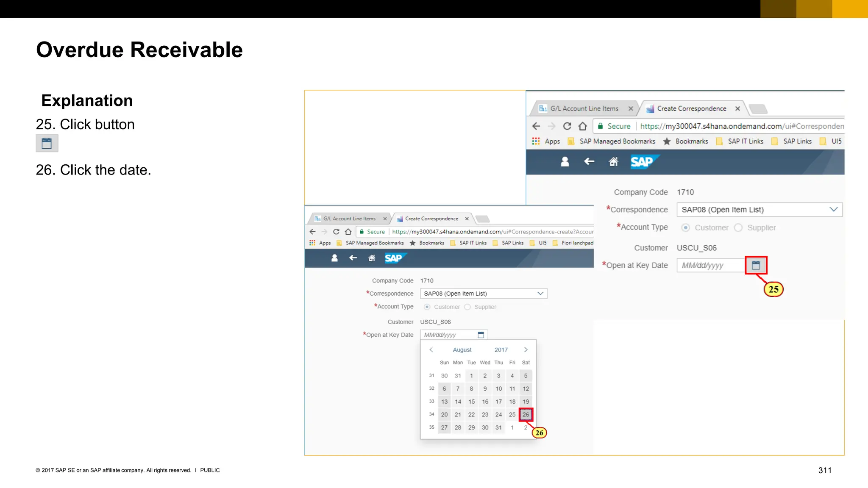Click 2017 year label in calendar
This screenshot has height=488, width=868.
point(501,350)
